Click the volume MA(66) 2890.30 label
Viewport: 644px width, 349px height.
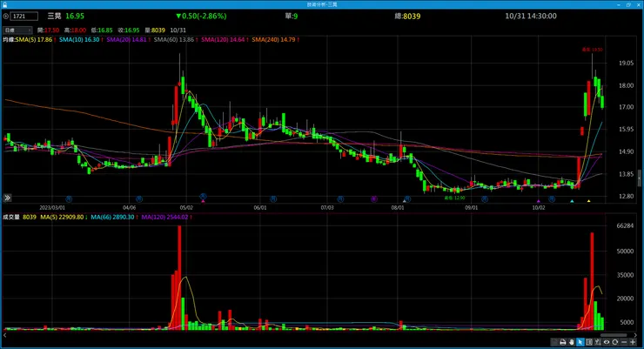tap(112, 218)
